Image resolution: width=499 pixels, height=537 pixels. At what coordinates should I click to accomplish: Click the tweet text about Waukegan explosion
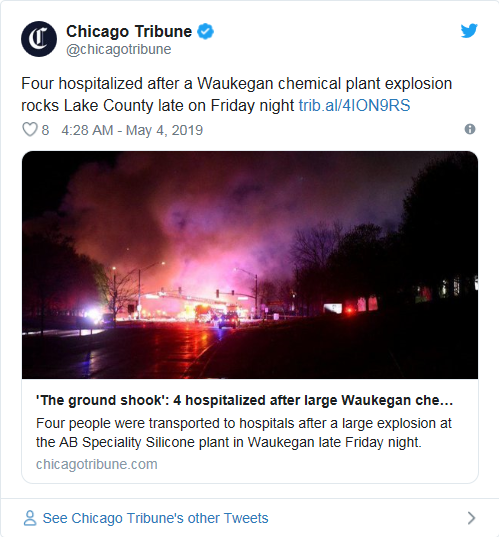point(236,94)
